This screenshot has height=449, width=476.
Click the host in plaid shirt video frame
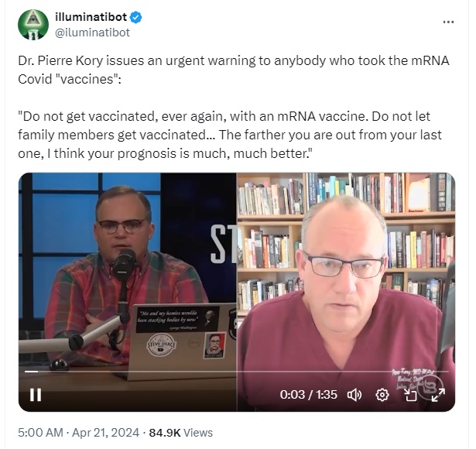coord(128,292)
